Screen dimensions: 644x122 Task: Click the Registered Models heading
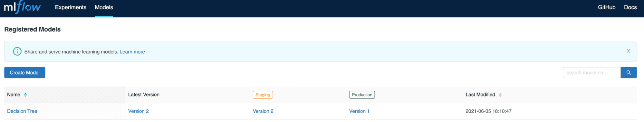click(x=33, y=29)
